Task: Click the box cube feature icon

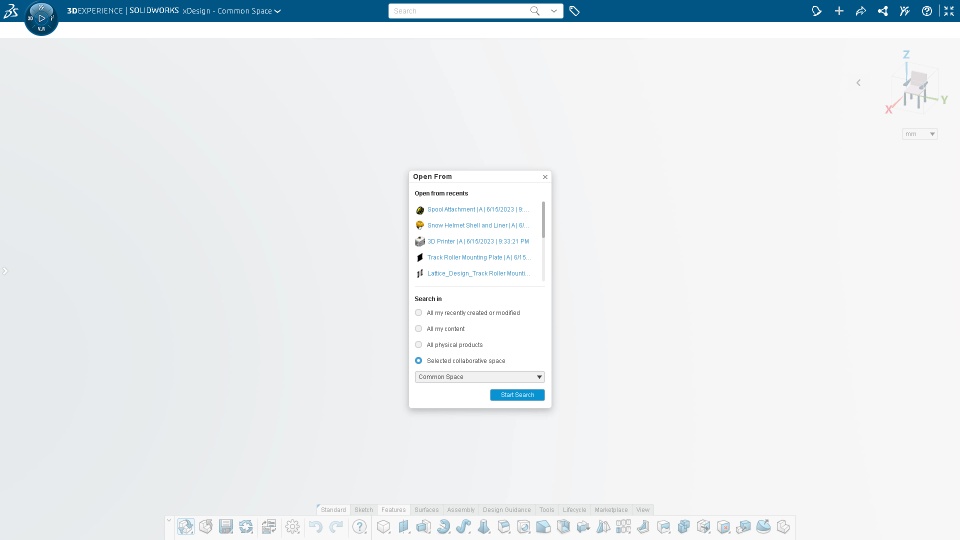Action: coord(383,527)
